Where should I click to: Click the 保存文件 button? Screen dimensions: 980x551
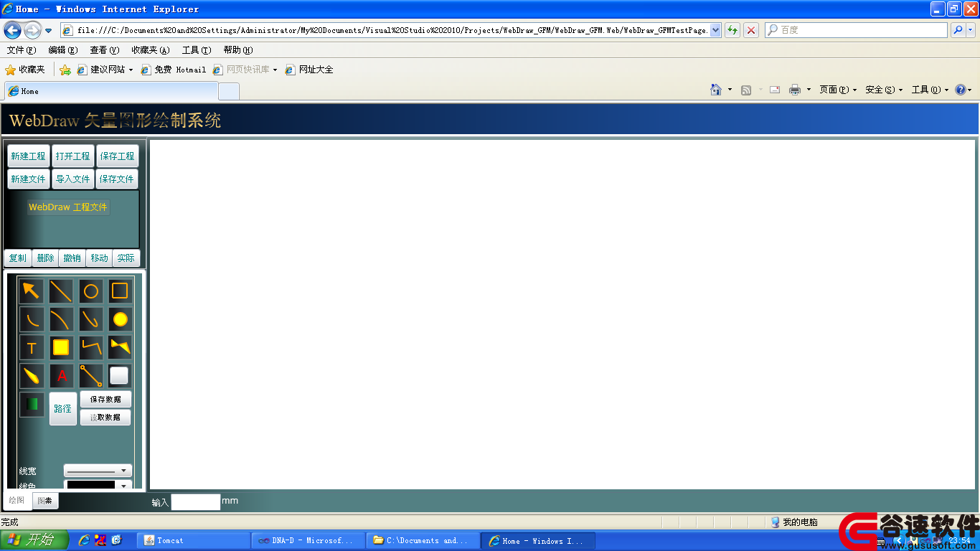117,179
